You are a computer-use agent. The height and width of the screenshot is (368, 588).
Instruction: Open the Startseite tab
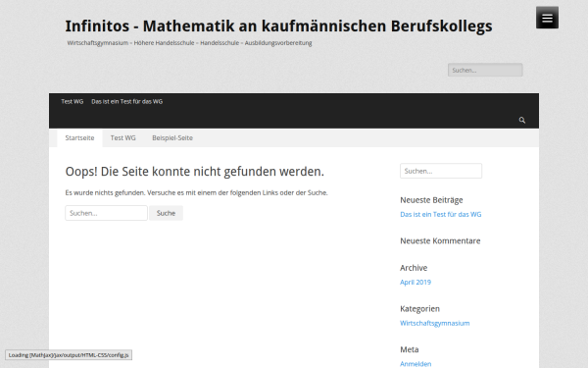[x=79, y=137]
